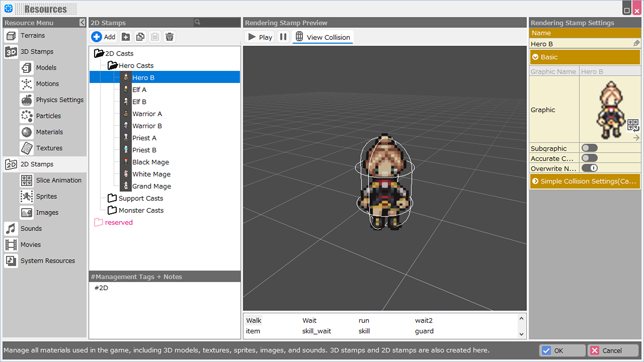Open the Physics Settings category
The height and width of the screenshot is (362, 644).
(59, 100)
